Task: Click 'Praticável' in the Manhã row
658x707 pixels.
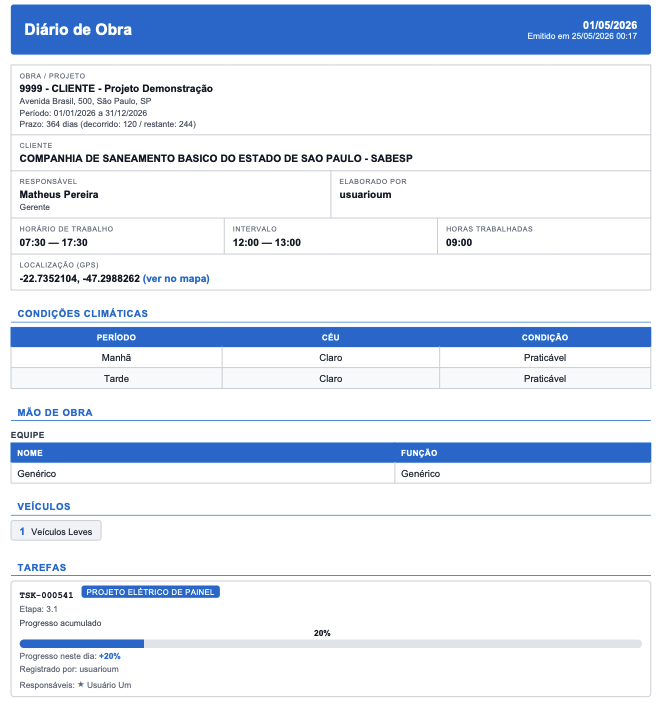Action: (x=545, y=358)
